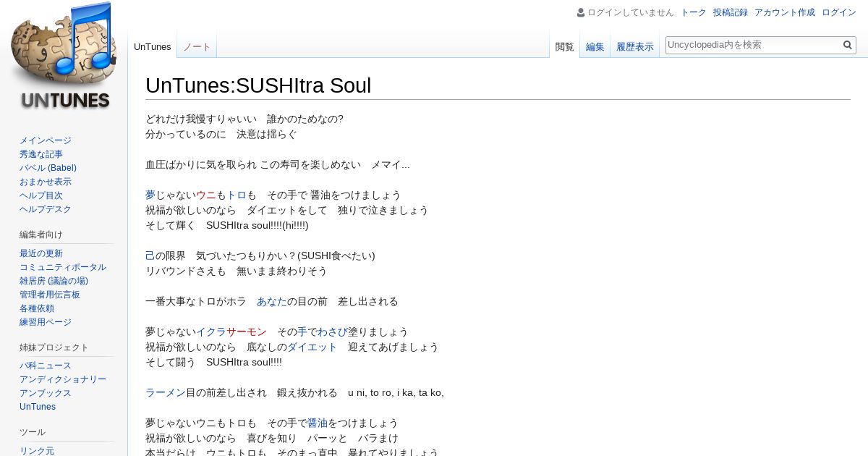Open 各種依頼 sidebar link
868x456 pixels.
tap(37, 308)
